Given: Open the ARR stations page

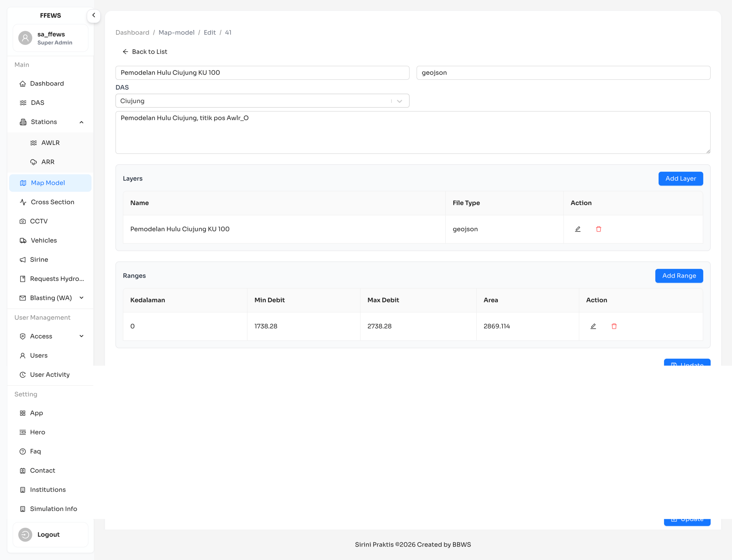Looking at the screenshot, I should coord(50,162).
